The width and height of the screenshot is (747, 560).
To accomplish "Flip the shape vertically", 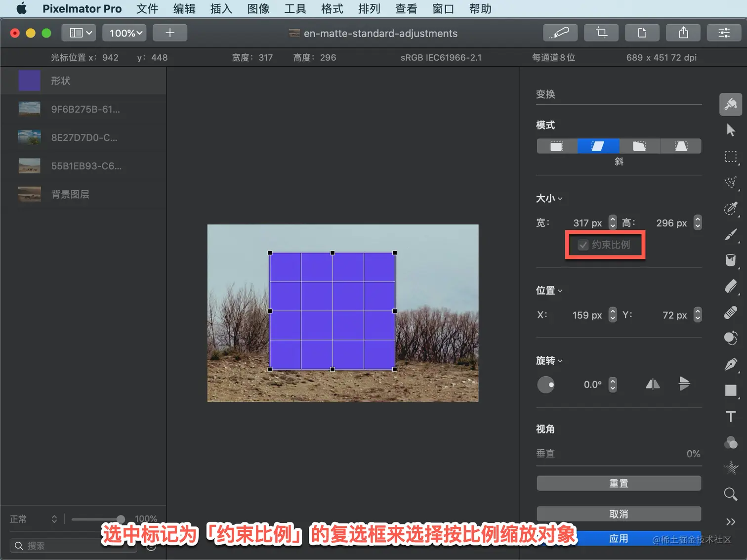I will point(684,384).
